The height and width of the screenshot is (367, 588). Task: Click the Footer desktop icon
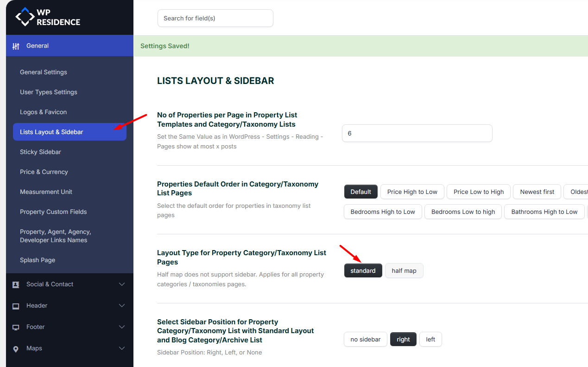pyautogui.click(x=16, y=327)
